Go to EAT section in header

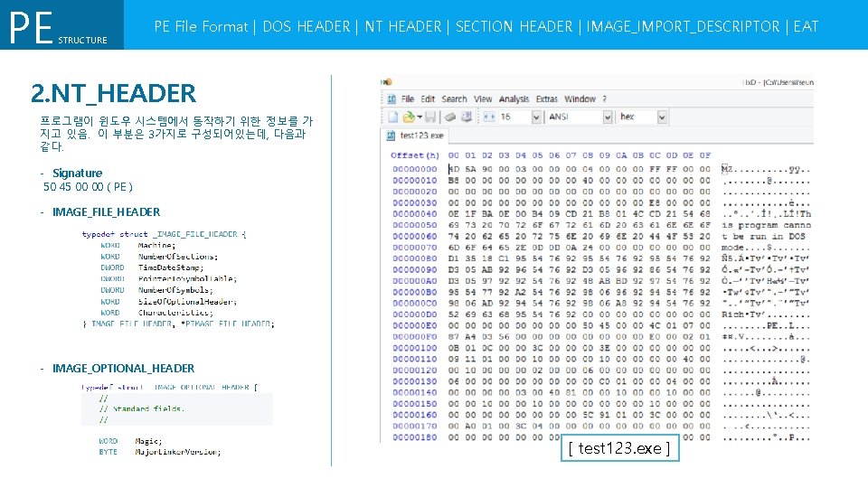(x=806, y=26)
